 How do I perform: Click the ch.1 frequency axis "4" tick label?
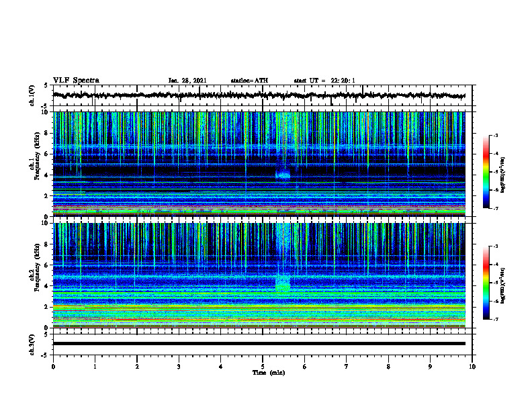tap(47, 175)
